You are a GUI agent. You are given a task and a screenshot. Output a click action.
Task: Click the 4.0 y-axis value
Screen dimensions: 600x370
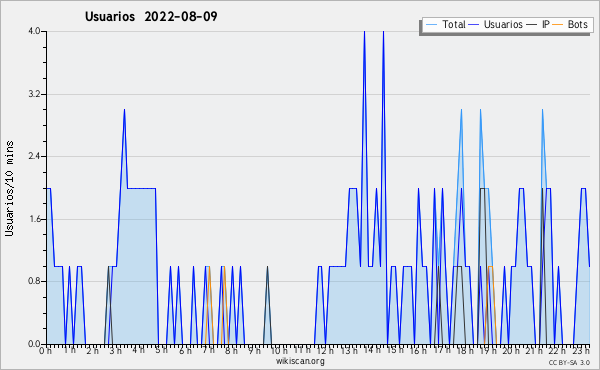coord(35,31)
